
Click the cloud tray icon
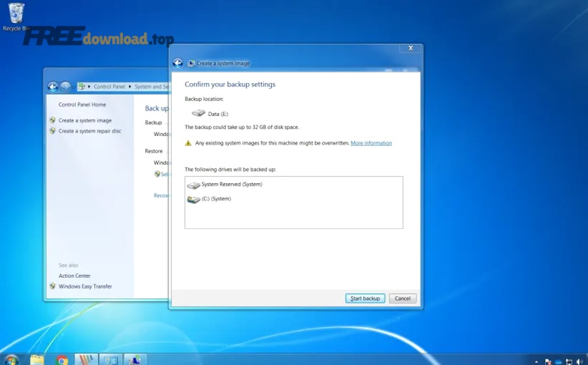point(559,362)
